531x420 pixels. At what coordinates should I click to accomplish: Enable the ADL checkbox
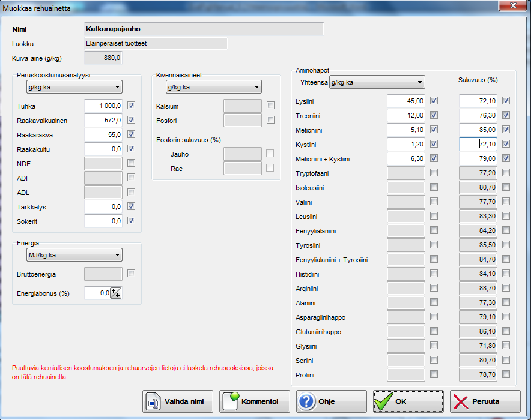tap(131, 192)
